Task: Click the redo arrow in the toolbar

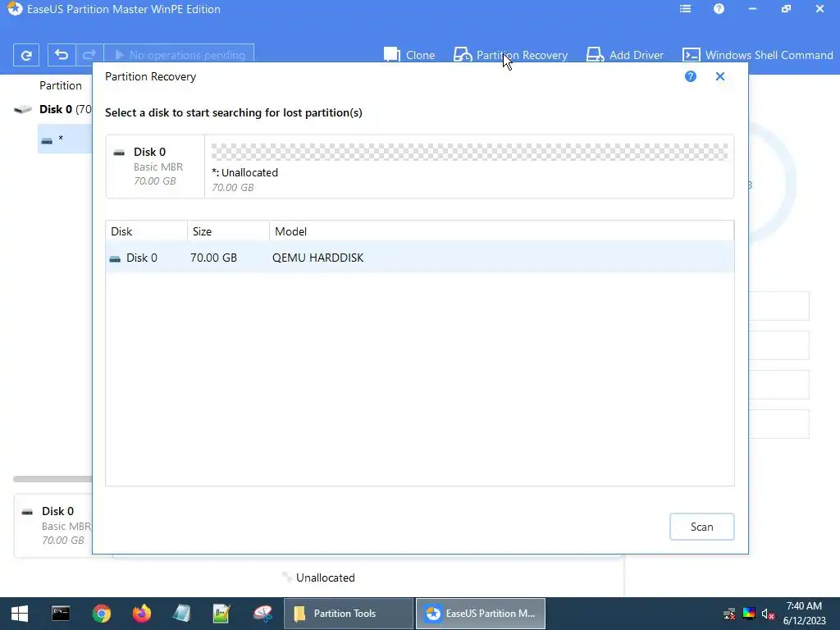Action: tap(89, 55)
